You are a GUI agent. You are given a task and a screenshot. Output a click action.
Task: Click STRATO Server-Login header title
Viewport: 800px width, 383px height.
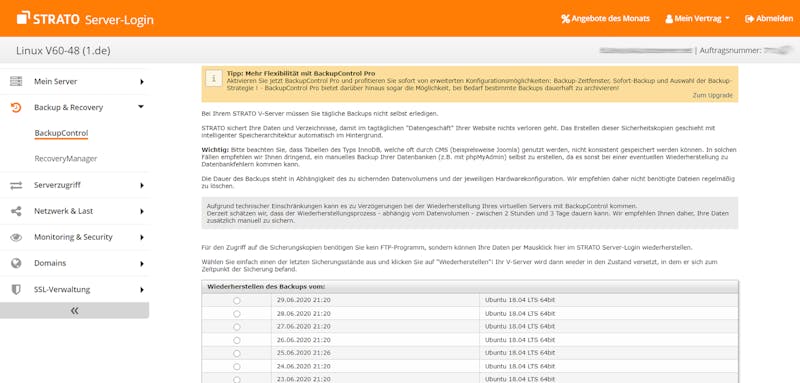[93, 19]
